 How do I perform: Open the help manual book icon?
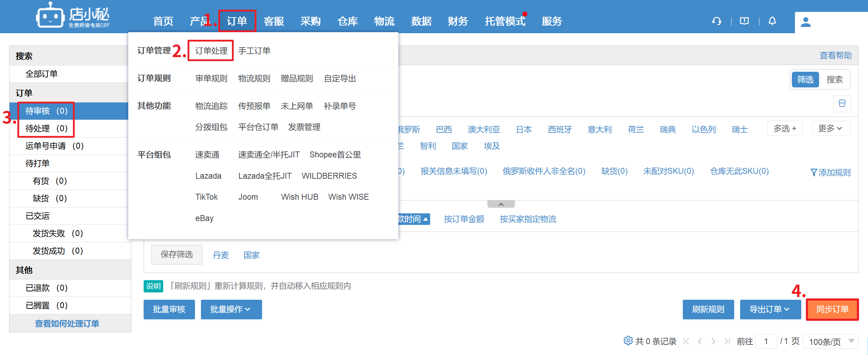[x=744, y=21]
